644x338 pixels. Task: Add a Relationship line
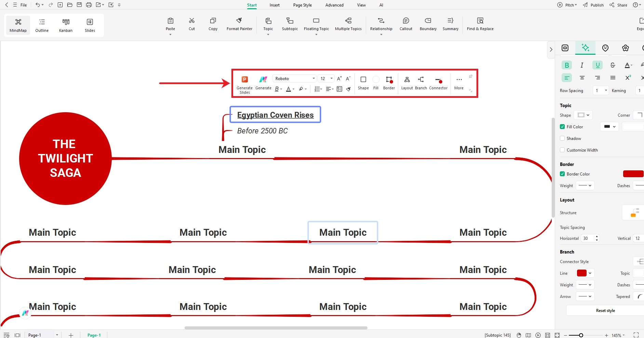[x=381, y=24]
